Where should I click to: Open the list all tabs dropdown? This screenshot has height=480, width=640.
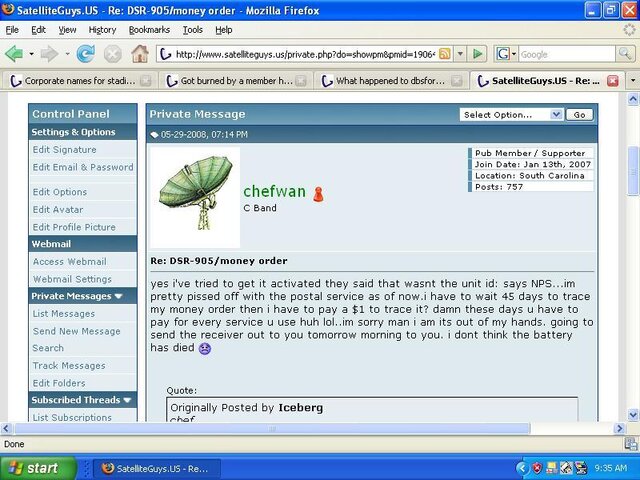633,80
